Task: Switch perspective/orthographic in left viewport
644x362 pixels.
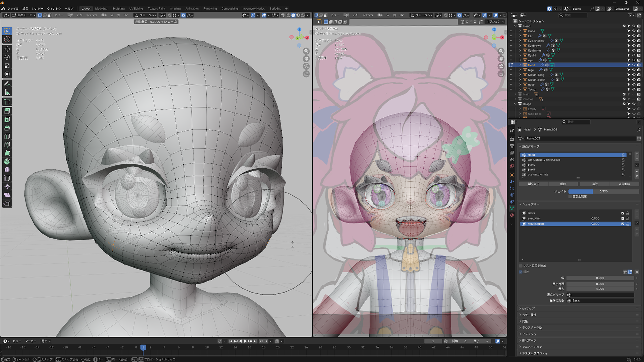Action: [306, 74]
